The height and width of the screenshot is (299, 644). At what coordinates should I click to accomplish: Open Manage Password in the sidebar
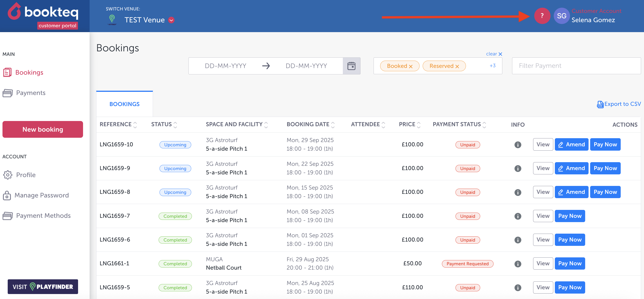pyautogui.click(x=41, y=195)
